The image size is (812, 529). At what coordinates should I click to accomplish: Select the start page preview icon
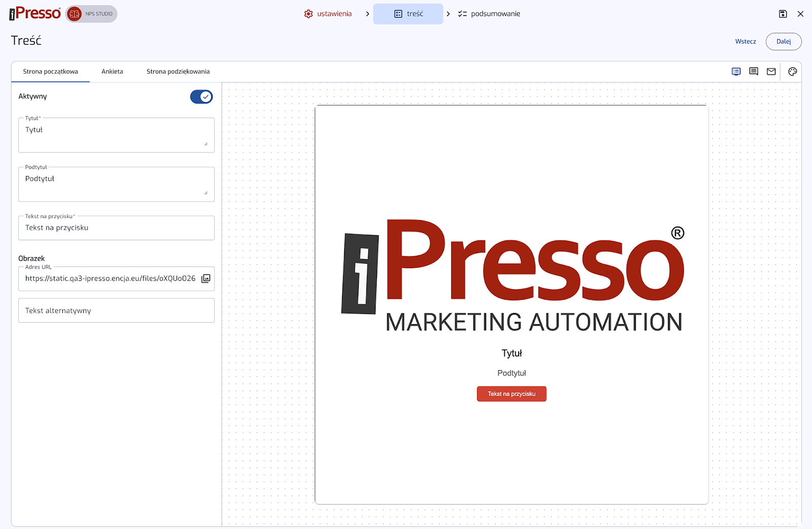click(x=736, y=72)
